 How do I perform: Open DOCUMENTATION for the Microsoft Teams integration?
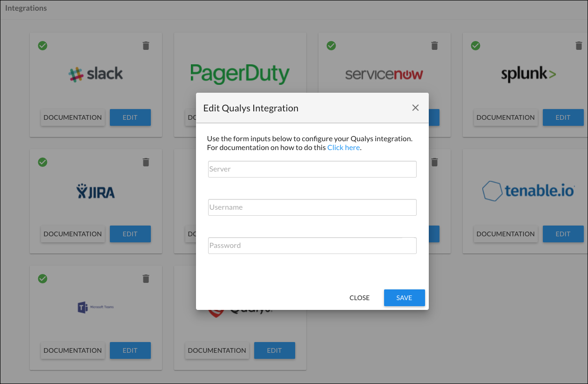73,350
